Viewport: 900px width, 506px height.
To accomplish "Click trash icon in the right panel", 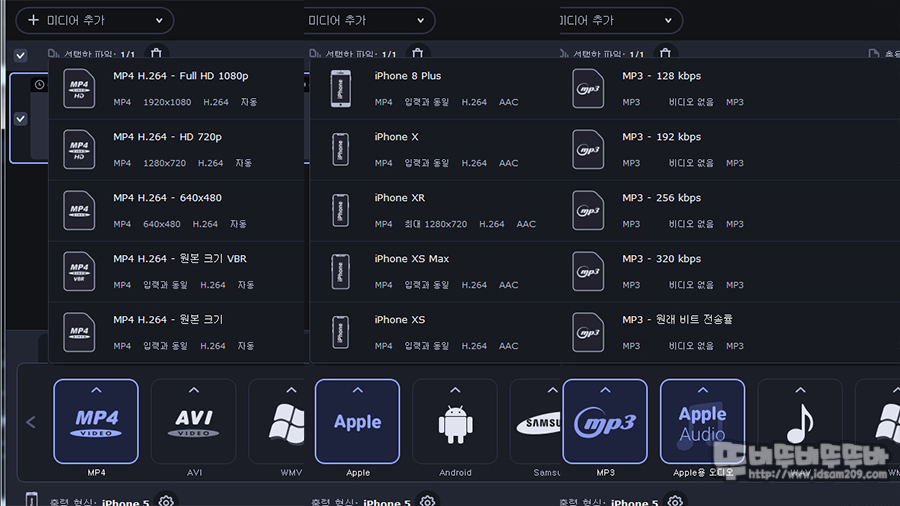I will [x=665, y=54].
